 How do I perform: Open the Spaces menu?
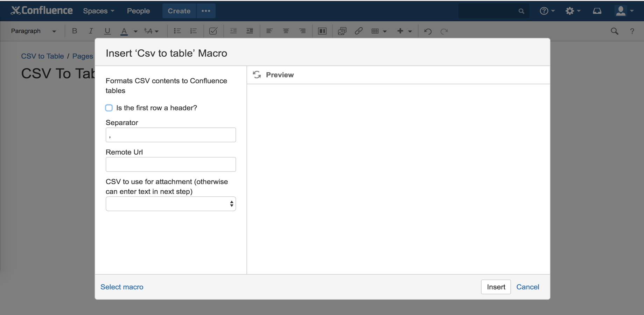click(99, 11)
